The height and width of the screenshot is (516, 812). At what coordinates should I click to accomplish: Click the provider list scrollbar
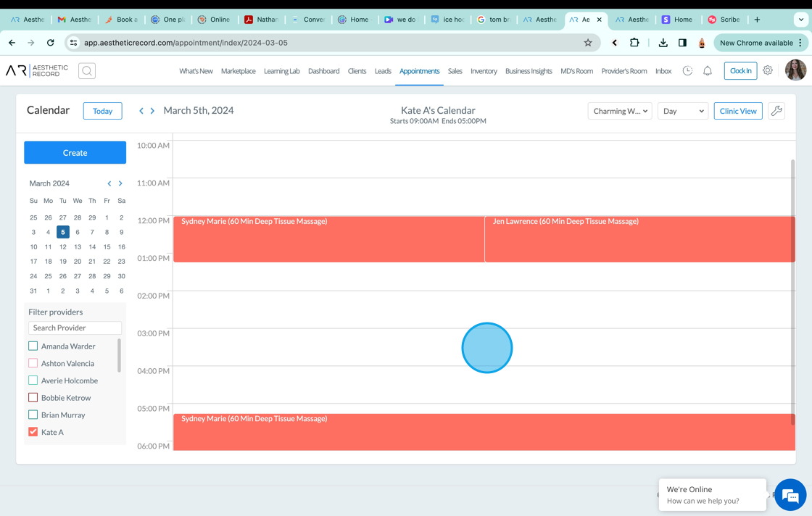[119, 356]
